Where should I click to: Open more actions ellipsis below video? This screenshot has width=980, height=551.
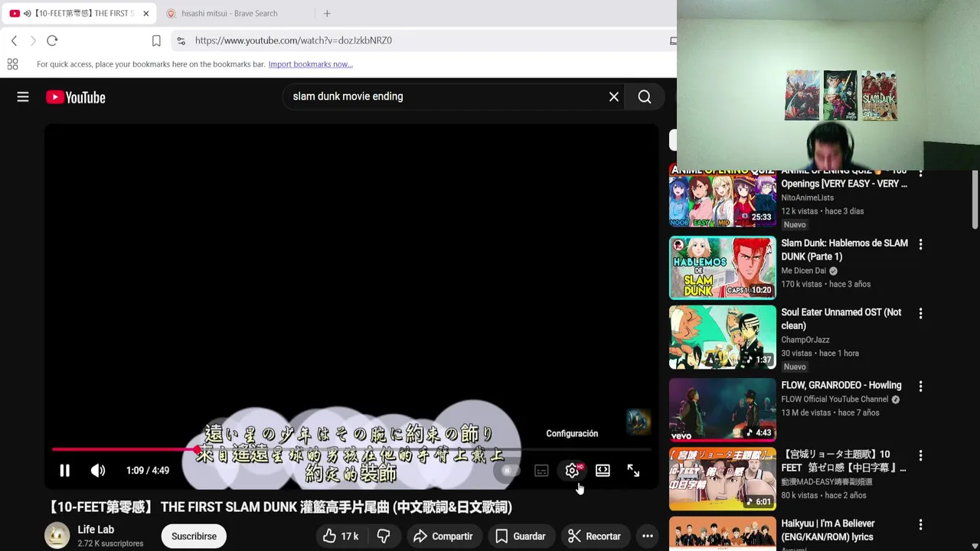(x=648, y=536)
